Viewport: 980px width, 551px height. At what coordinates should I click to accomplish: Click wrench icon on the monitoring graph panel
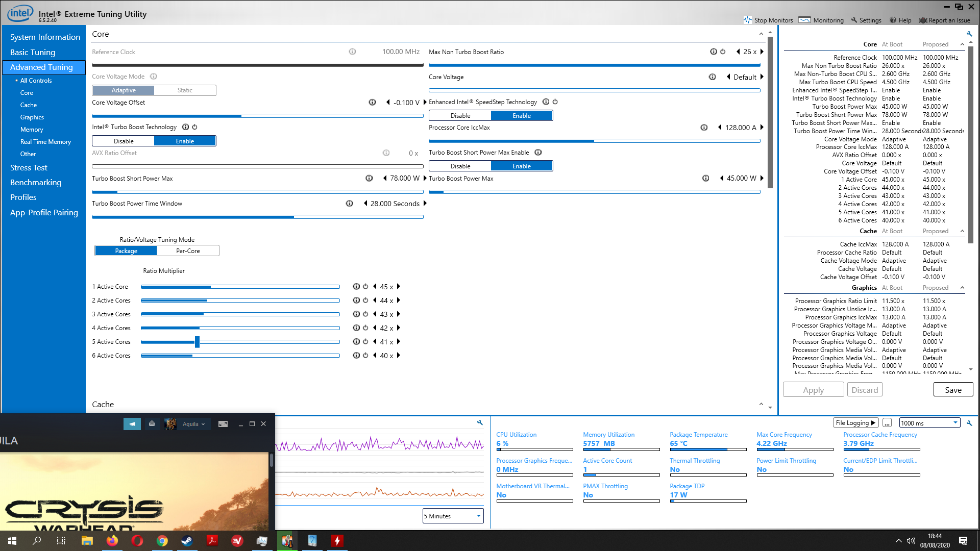tap(480, 423)
